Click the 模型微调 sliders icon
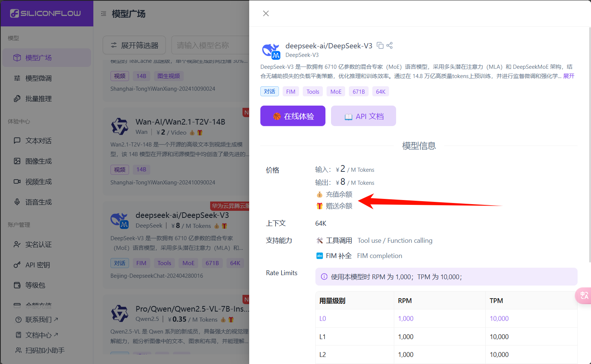Viewport: 591px width, 364px height. point(17,78)
